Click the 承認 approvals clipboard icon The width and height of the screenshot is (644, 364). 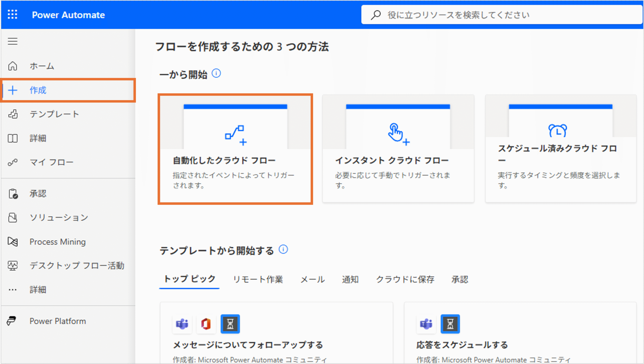click(x=13, y=194)
